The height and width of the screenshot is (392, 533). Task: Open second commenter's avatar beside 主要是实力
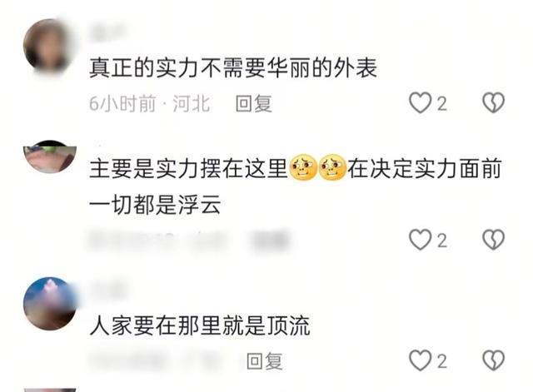pyautogui.click(x=50, y=157)
